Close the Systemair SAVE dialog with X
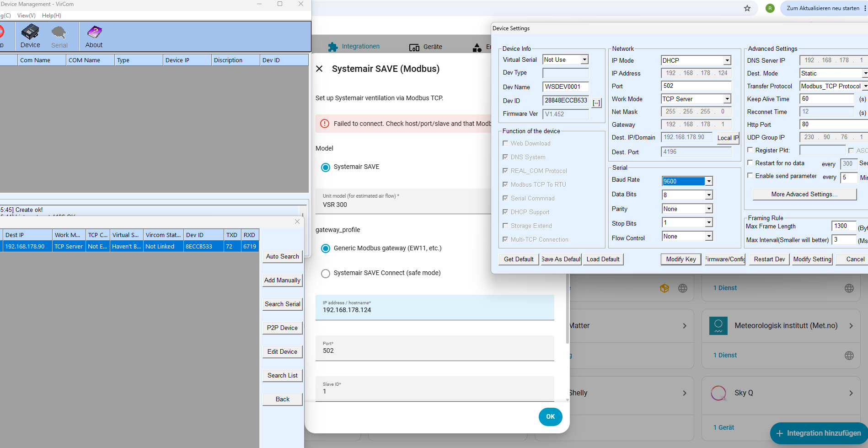Viewport: 868px width, 448px height. pyautogui.click(x=319, y=69)
